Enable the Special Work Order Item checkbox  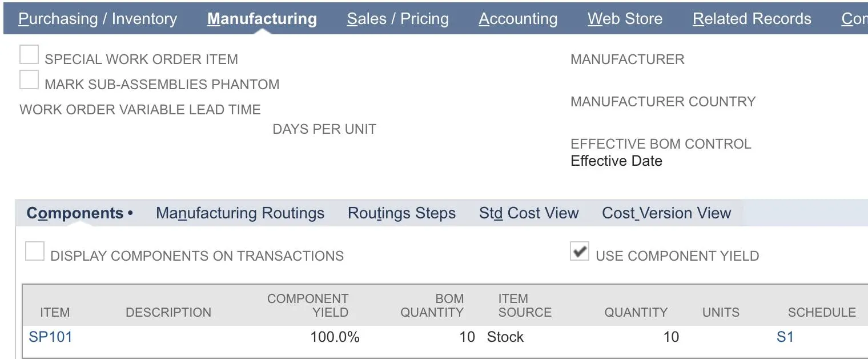pyautogui.click(x=29, y=54)
